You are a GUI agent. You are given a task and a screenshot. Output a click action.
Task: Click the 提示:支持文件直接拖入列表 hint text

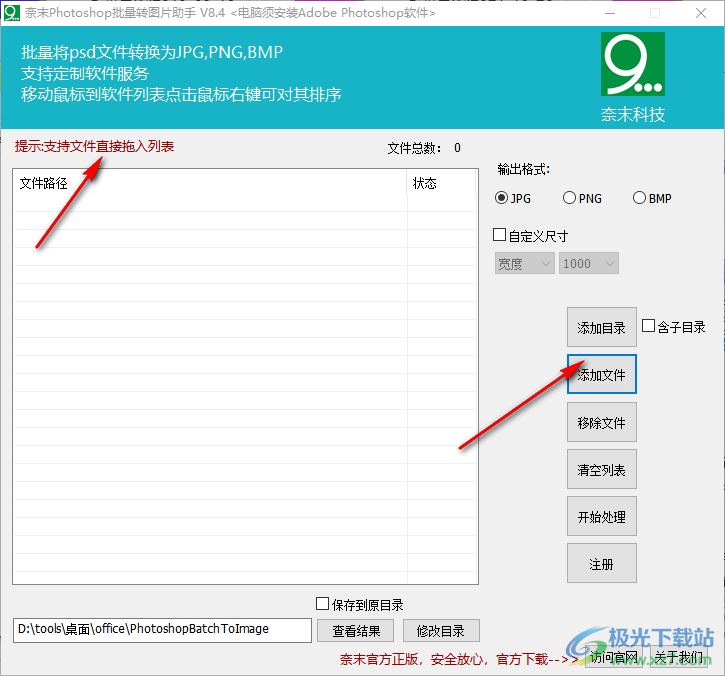[94, 146]
